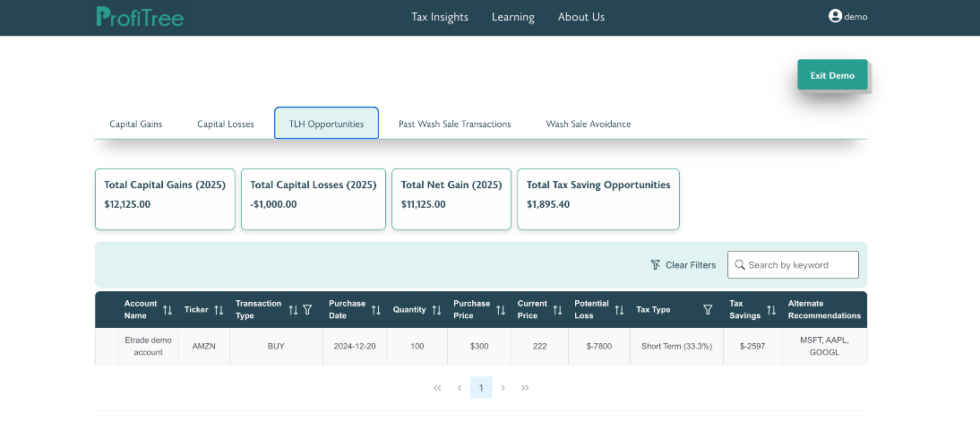Image resolution: width=980 pixels, height=448 pixels.
Task: Open Wash Sale Avoidance tab
Action: [x=589, y=124]
